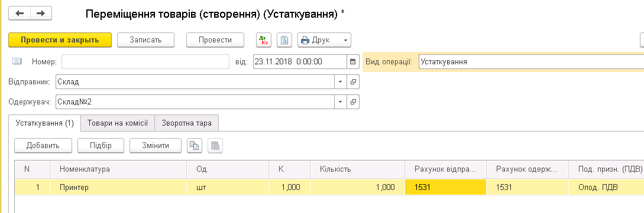Click into the Номер input field

point(145,62)
